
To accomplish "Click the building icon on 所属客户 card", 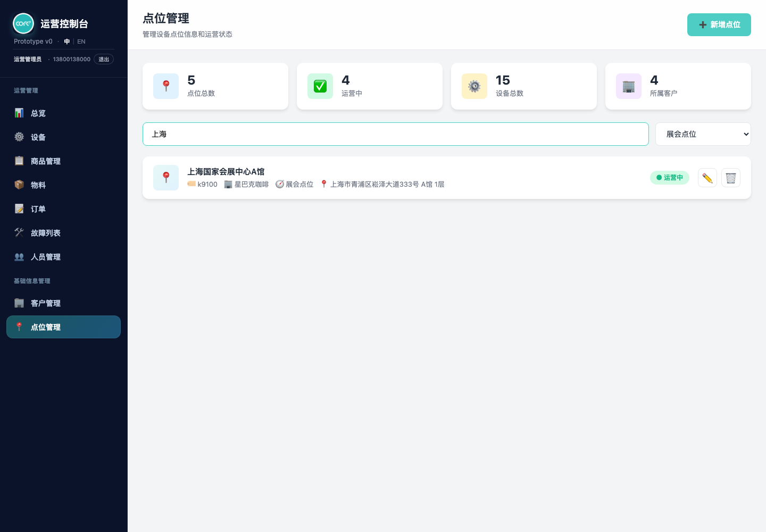I will coord(629,86).
